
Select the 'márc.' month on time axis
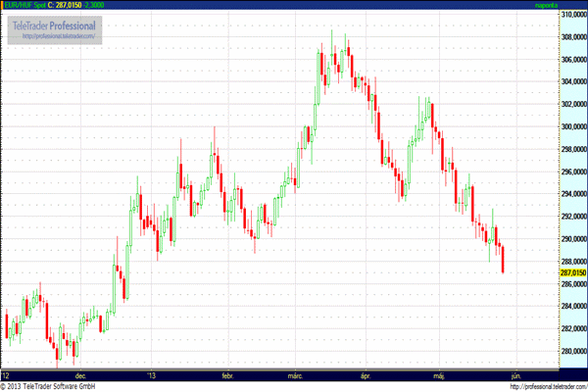point(296,374)
